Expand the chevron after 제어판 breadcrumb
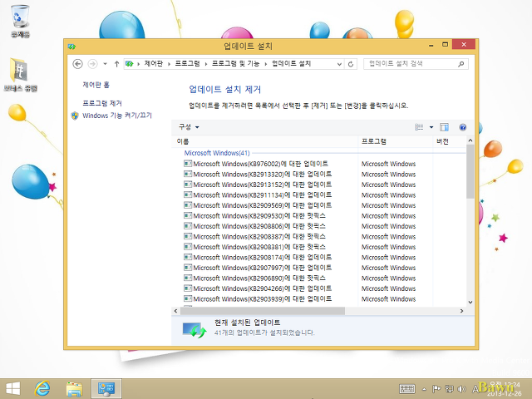The image size is (532, 399). coord(169,64)
